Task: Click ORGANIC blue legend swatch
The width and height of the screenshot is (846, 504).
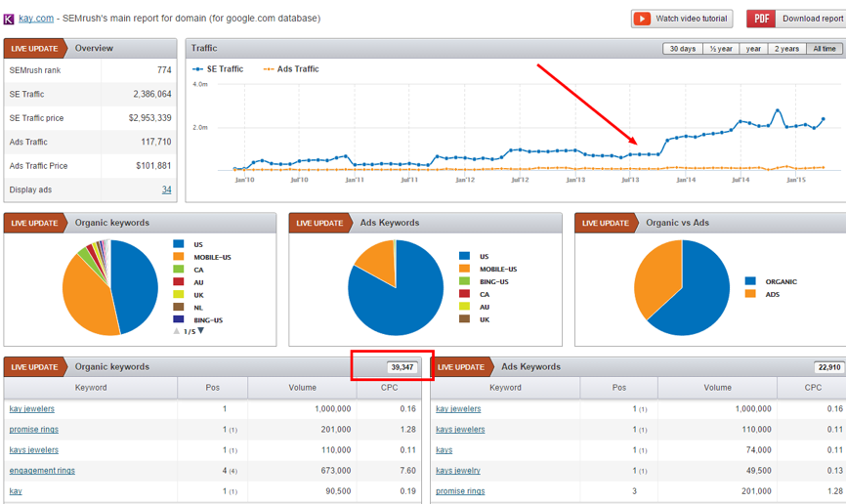Action: pyautogui.click(x=750, y=281)
